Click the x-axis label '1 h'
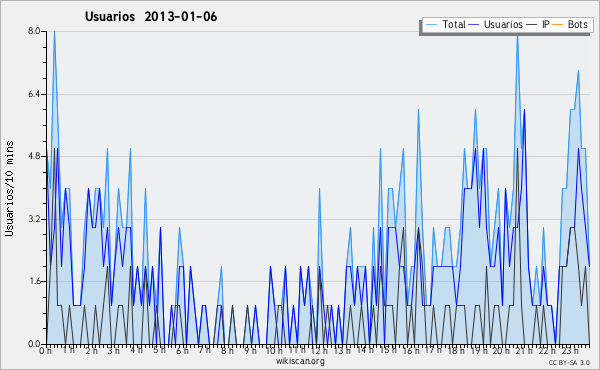 (x=69, y=350)
